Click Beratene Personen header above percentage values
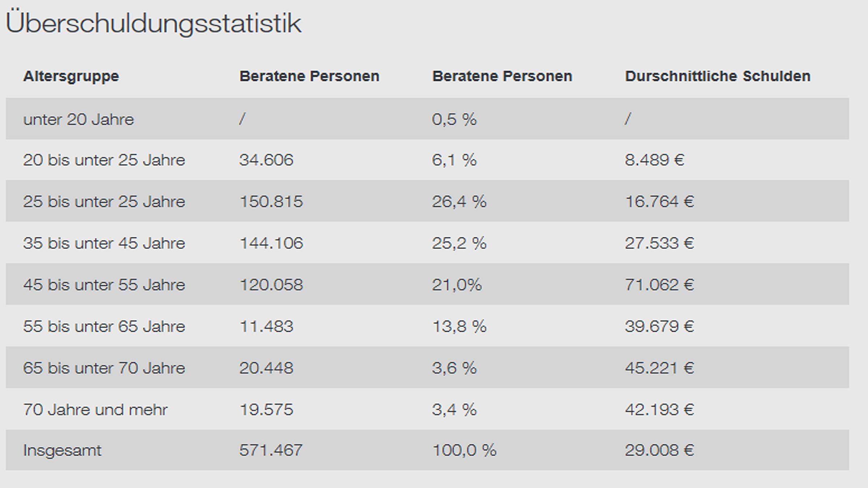This screenshot has width=868, height=488. pyautogui.click(x=502, y=76)
